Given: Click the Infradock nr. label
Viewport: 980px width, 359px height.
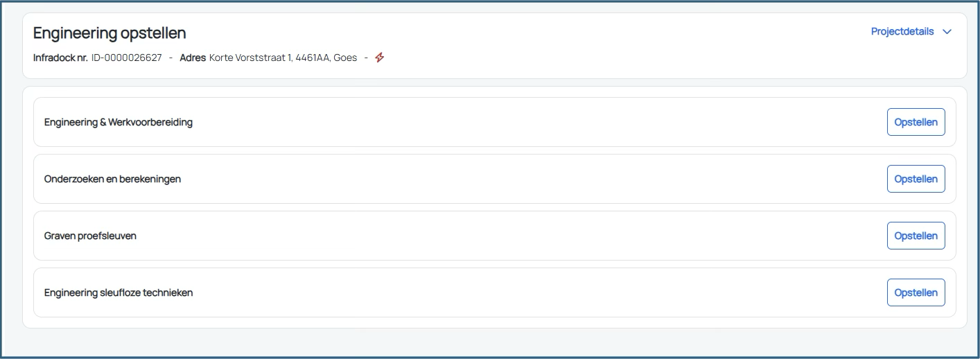Looking at the screenshot, I should tap(60, 58).
